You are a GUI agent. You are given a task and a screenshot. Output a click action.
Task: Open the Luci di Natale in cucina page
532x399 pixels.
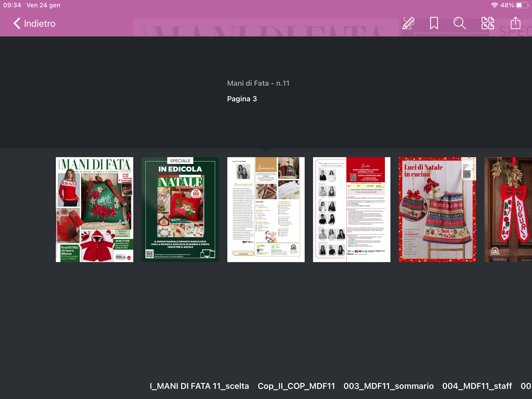437,210
